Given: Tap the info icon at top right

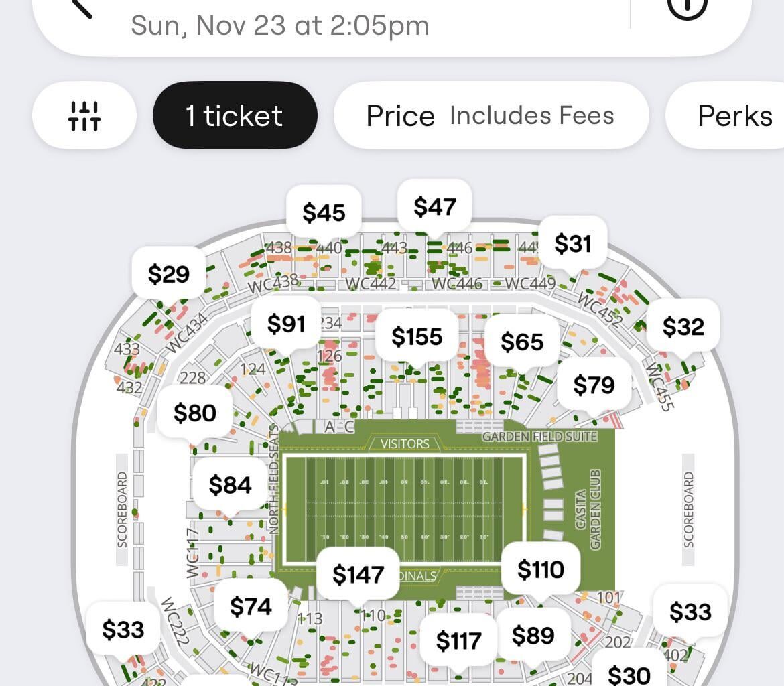Looking at the screenshot, I should point(688,7).
